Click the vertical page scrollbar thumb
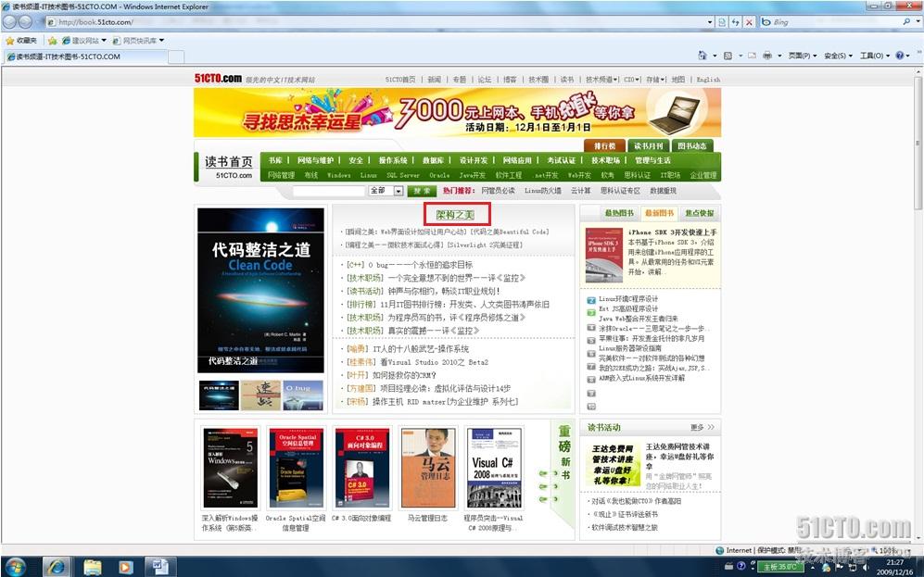Viewport: 924px width, 577px height. click(918, 143)
